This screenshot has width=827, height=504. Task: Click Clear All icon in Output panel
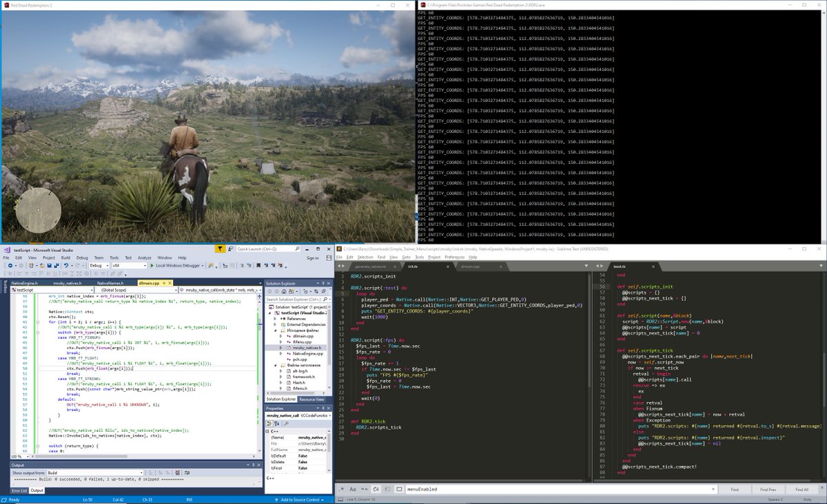tap(177, 473)
